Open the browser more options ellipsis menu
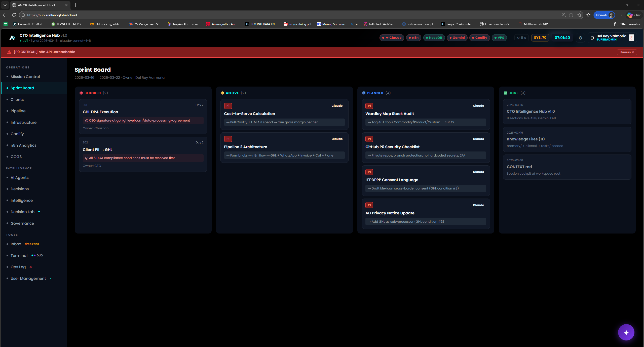Image resolution: width=644 pixels, height=347 pixels. (620, 15)
